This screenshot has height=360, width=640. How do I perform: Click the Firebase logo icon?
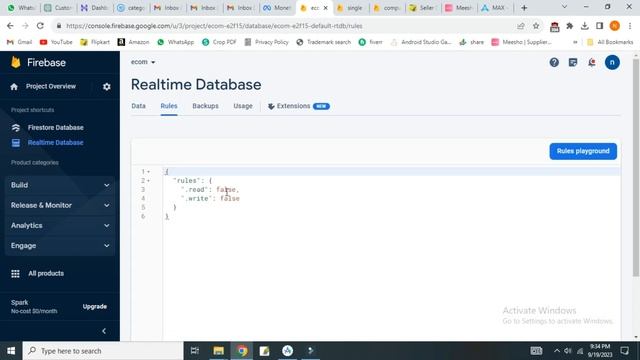[16, 62]
